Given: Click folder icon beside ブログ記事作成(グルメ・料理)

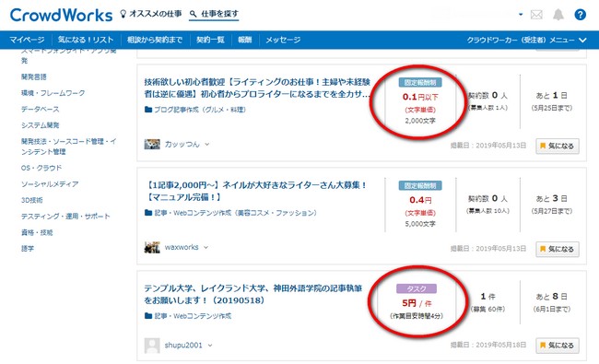Looking at the screenshot, I should [x=148, y=110].
